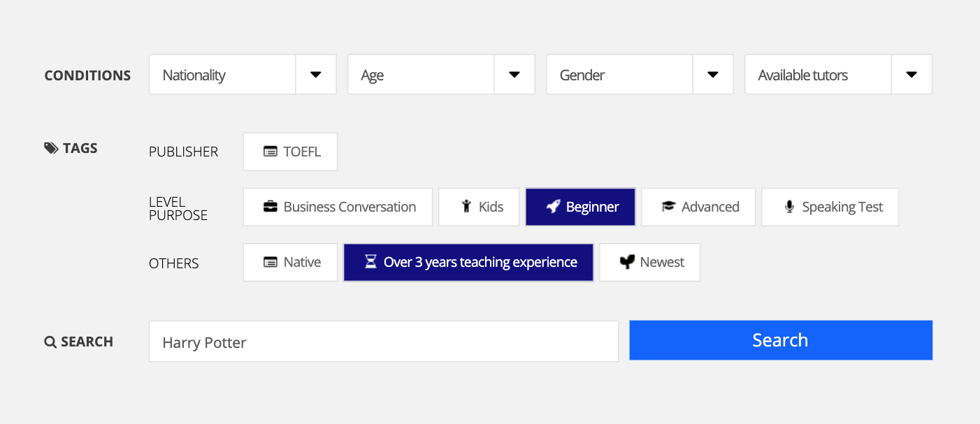Select the Advanced level tag
This screenshot has height=424, width=980.
point(698,207)
